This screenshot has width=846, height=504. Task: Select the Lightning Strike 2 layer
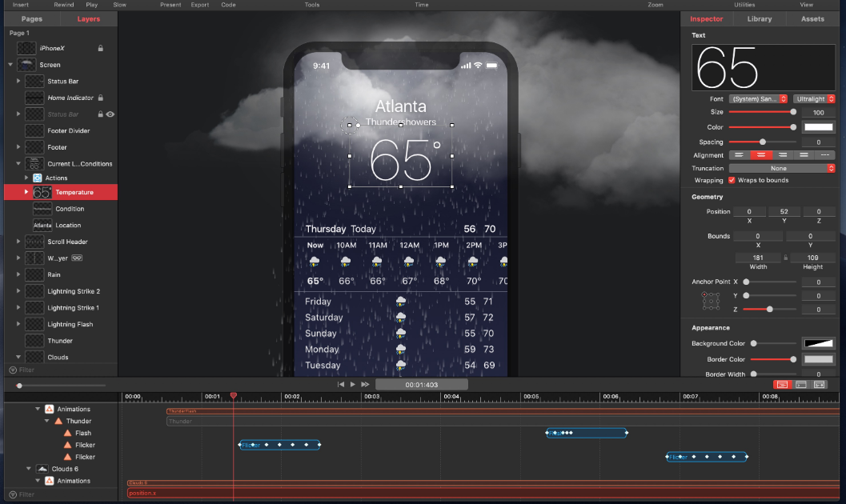61,291
